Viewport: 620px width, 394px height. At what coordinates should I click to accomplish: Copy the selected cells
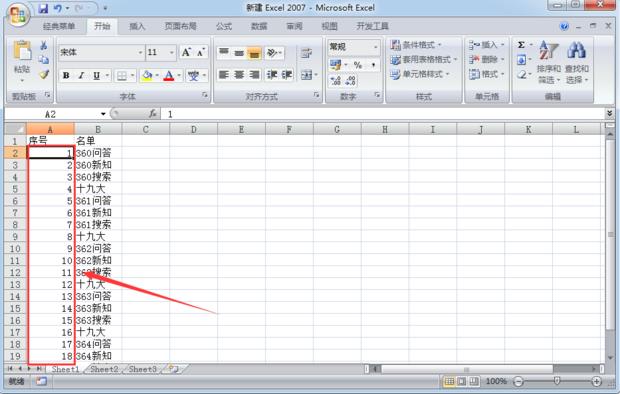pos(43,60)
